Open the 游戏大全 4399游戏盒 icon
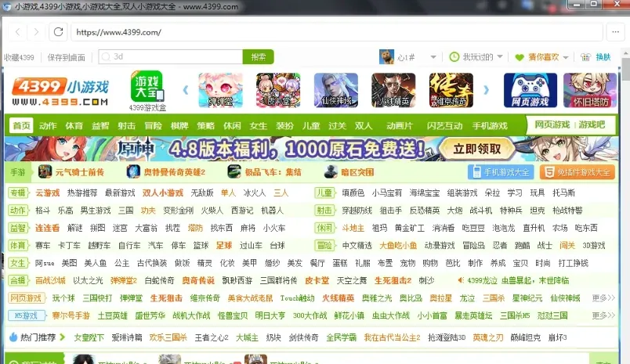 (147, 91)
